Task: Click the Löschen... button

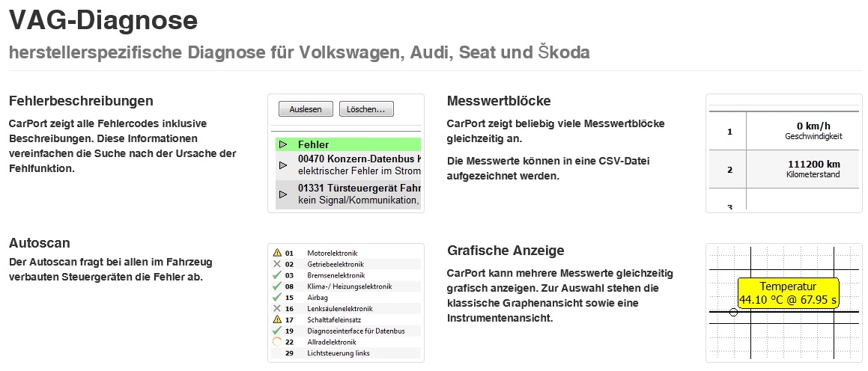Action: click(x=366, y=109)
